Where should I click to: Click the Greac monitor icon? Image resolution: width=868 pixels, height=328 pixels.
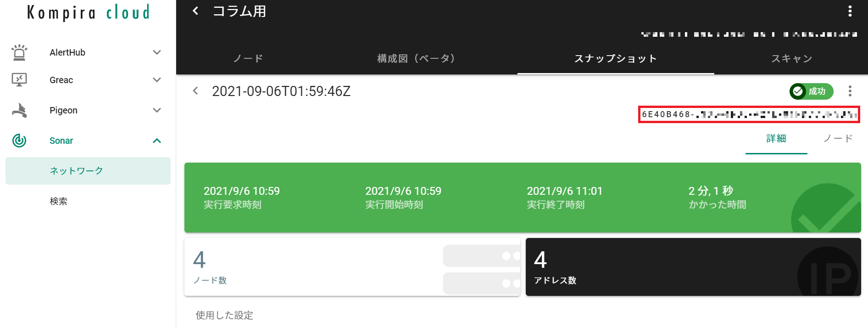pyautogui.click(x=19, y=80)
